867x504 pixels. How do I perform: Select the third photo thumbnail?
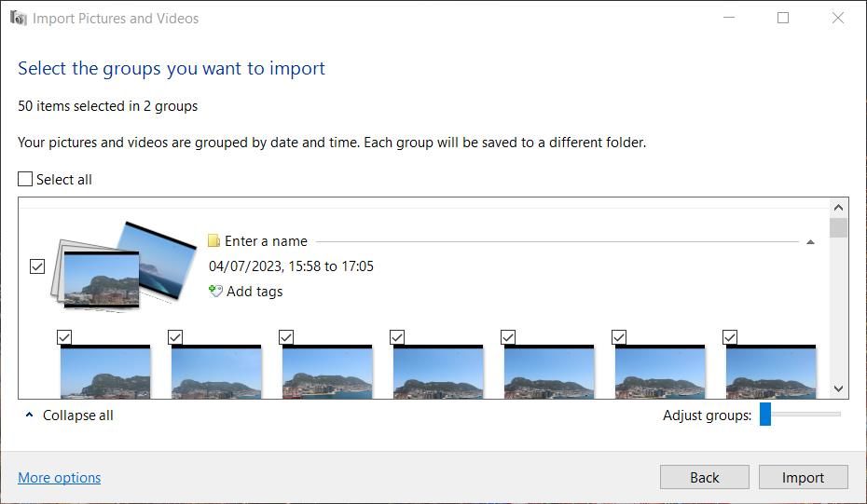(x=327, y=372)
